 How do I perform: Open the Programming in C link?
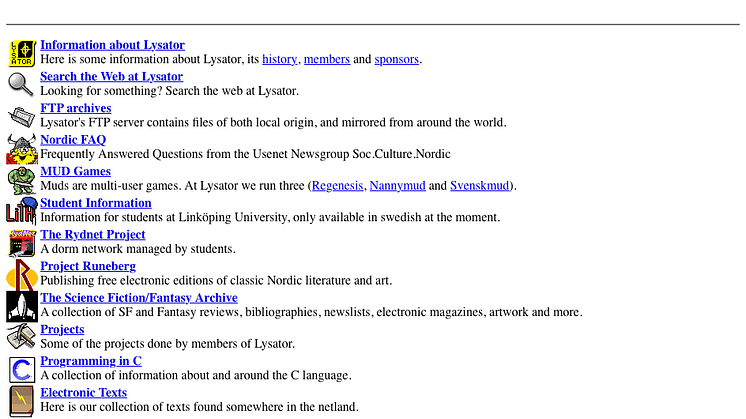pos(91,361)
